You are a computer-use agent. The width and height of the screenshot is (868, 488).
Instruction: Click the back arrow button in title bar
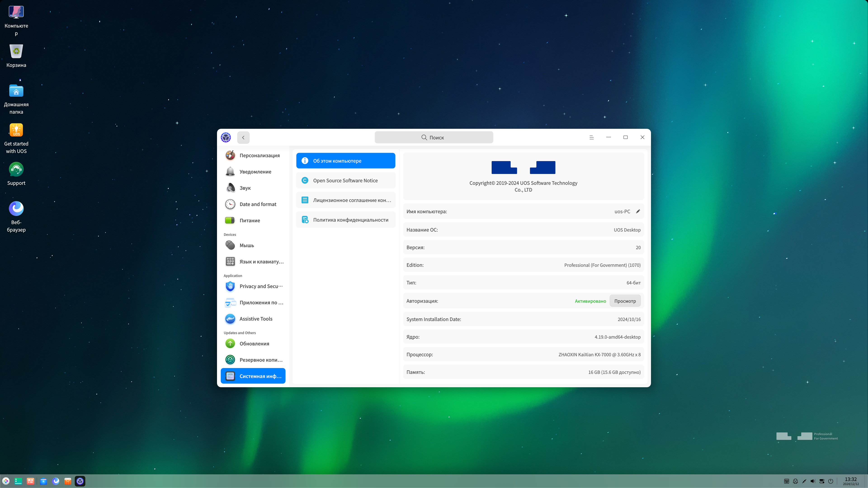click(243, 137)
